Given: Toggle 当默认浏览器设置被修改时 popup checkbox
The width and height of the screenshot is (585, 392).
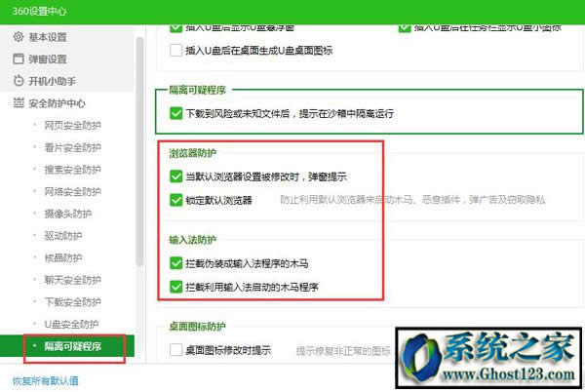Looking at the screenshot, I should tap(175, 177).
